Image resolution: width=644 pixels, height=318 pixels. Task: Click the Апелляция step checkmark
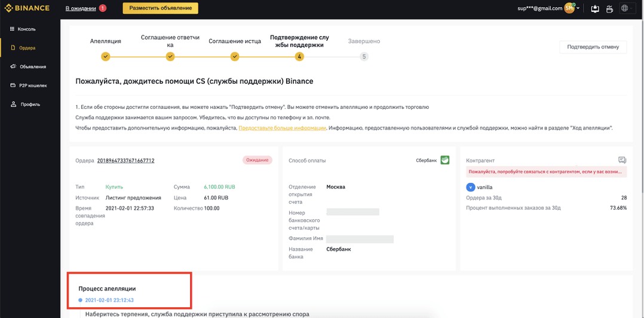click(106, 57)
